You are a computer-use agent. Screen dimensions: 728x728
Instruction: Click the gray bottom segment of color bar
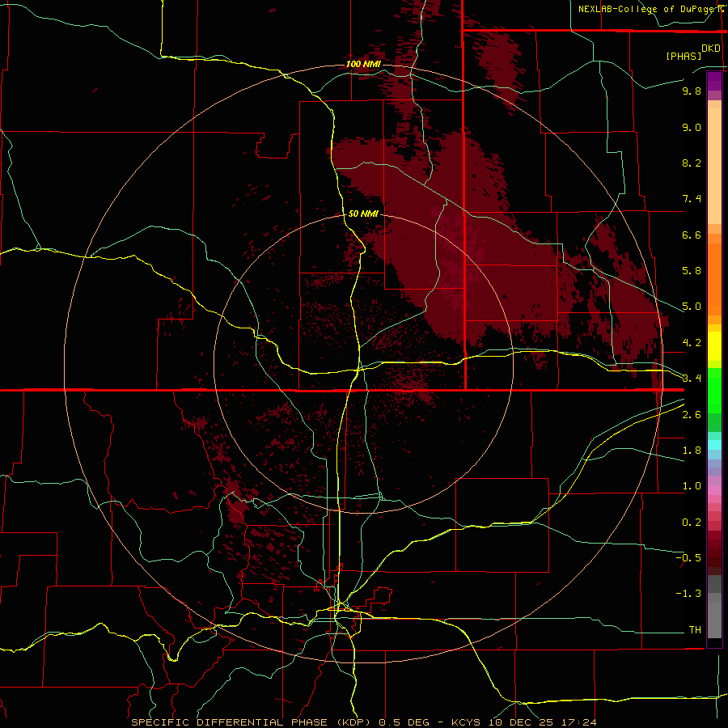[x=714, y=620]
